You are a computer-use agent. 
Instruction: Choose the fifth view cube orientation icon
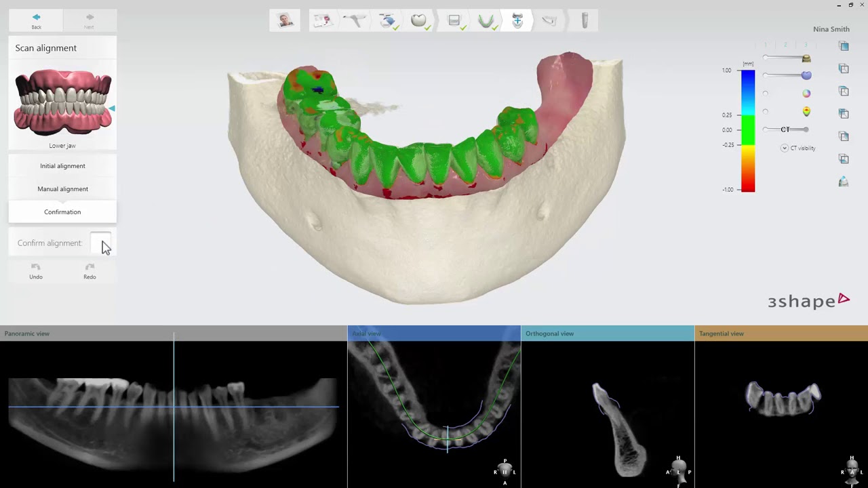coord(844,136)
